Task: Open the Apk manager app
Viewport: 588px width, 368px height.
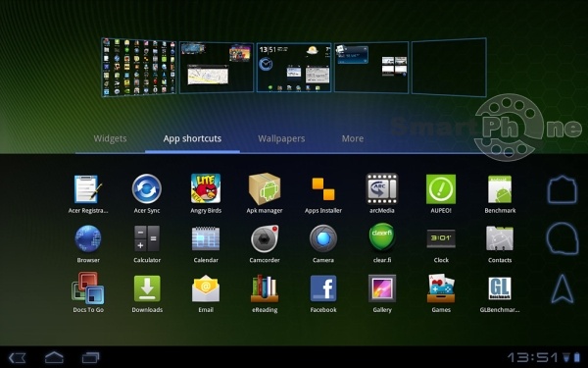Action: coord(265,188)
